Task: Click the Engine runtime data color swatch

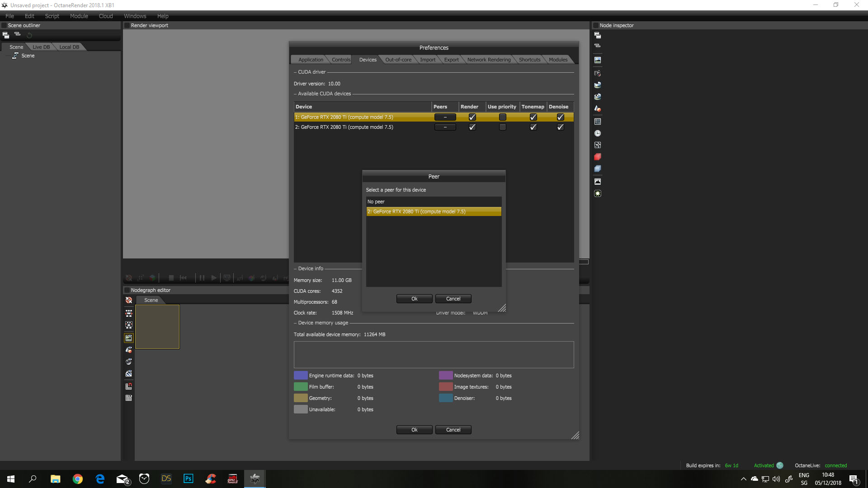Action: 301,375
